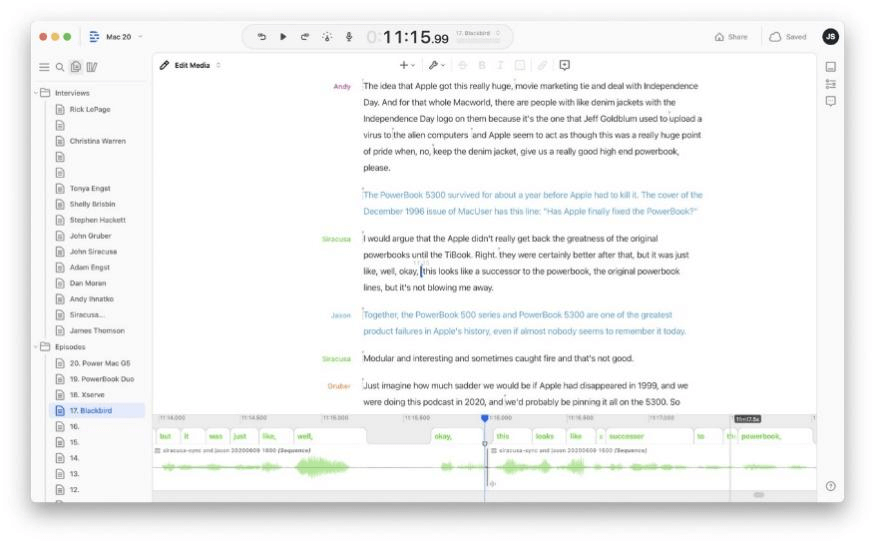Click the microphone record button
Viewport: 875px width, 543px height.
point(349,37)
